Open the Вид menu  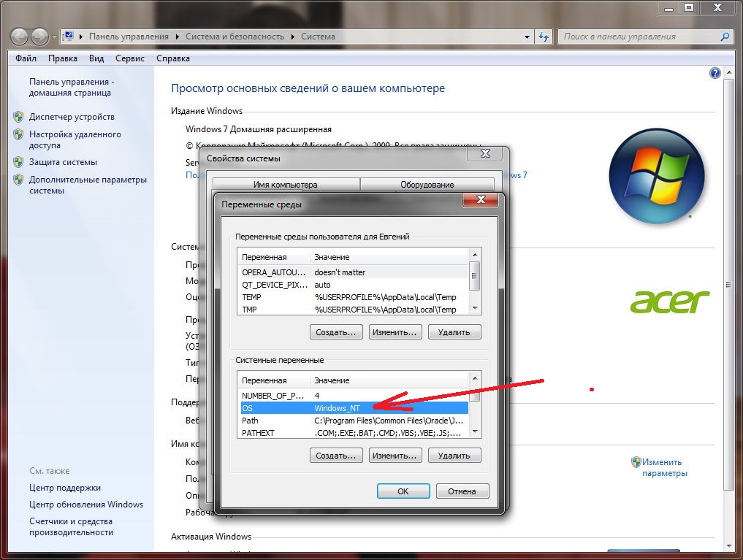tap(96, 58)
